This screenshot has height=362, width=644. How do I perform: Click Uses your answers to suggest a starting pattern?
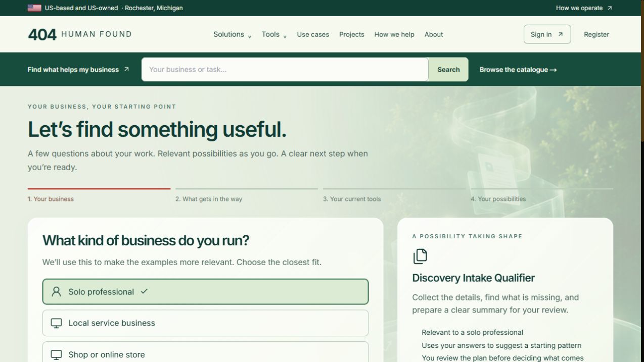click(x=501, y=345)
